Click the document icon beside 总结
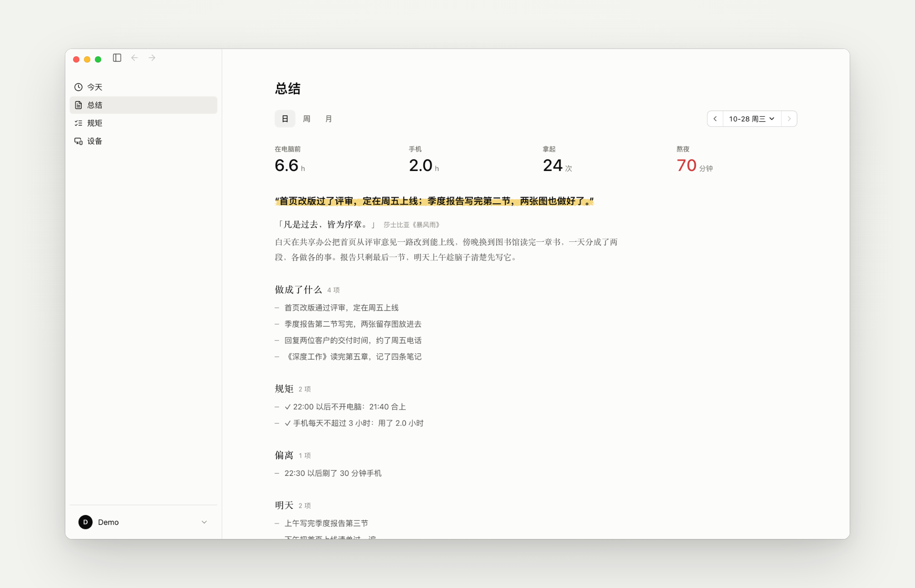Screen dimensions: 915x588 click(x=79, y=105)
